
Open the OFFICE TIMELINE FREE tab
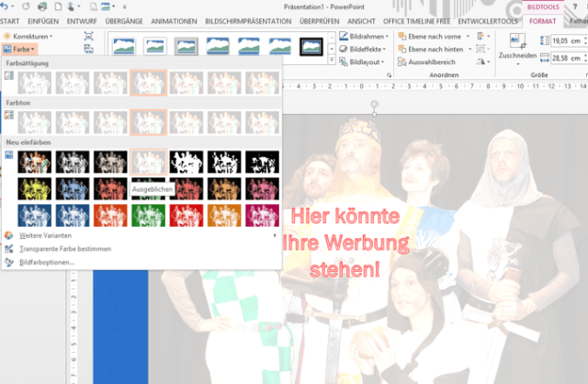pyautogui.click(x=416, y=21)
